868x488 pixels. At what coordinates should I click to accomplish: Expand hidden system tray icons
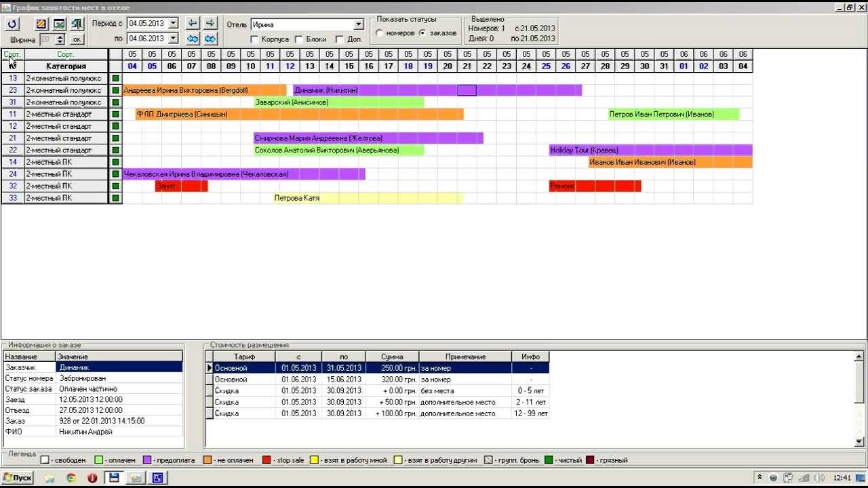click(759, 478)
